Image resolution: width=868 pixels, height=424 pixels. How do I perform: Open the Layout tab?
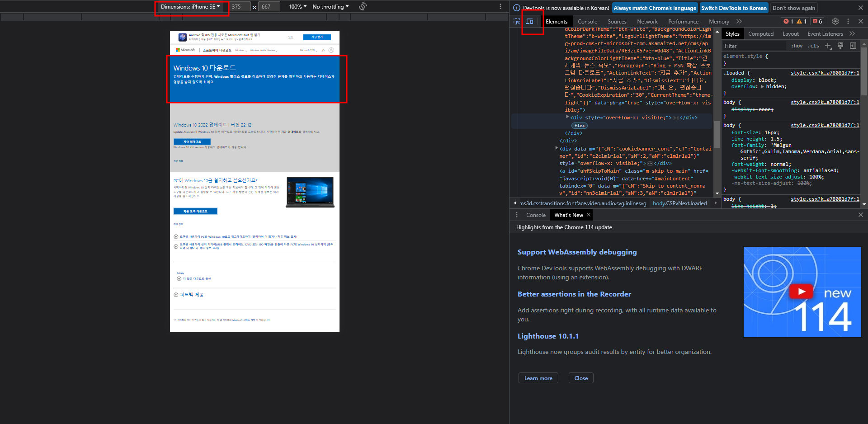click(x=790, y=33)
